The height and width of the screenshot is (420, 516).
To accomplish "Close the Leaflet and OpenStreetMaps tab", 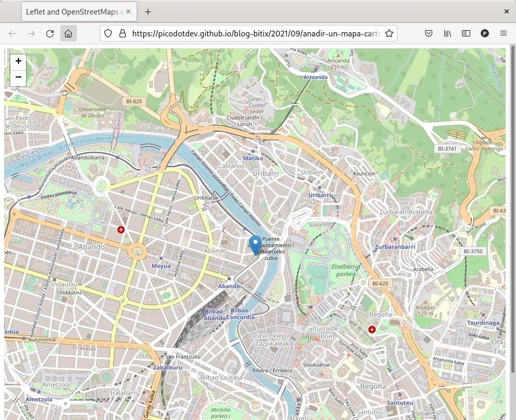I will pyautogui.click(x=129, y=11).
